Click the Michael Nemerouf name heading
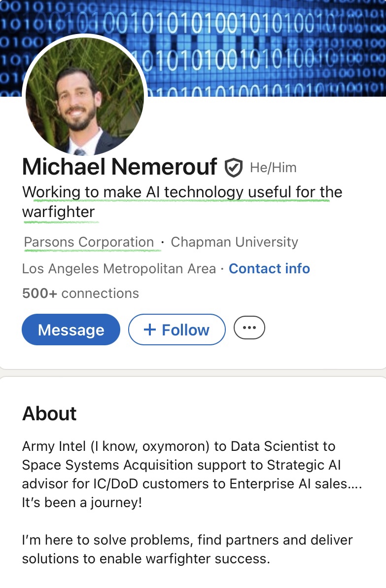The image size is (386, 588). (x=119, y=167)
